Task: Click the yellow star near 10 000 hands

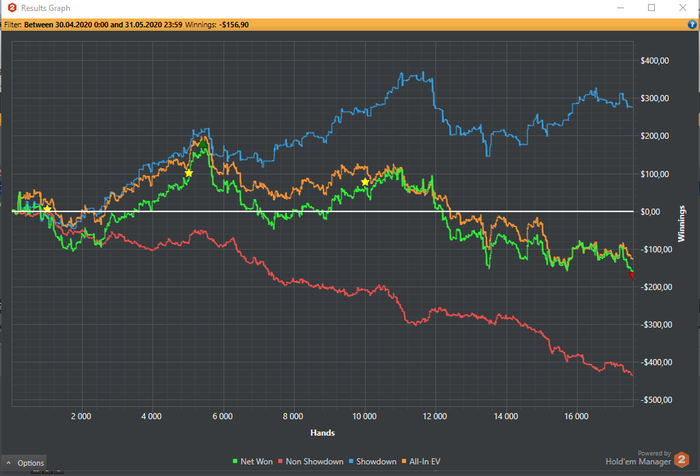Action: [365, 182]
